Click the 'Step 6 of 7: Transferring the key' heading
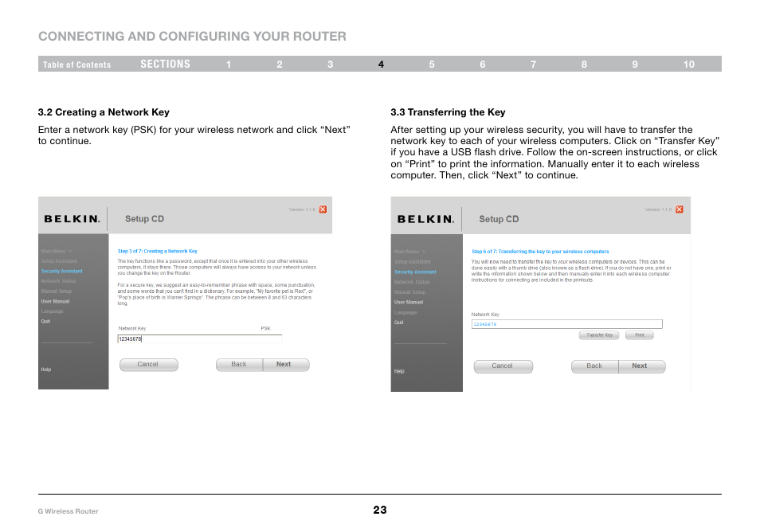The image size is (760, 532). [540, 252]
